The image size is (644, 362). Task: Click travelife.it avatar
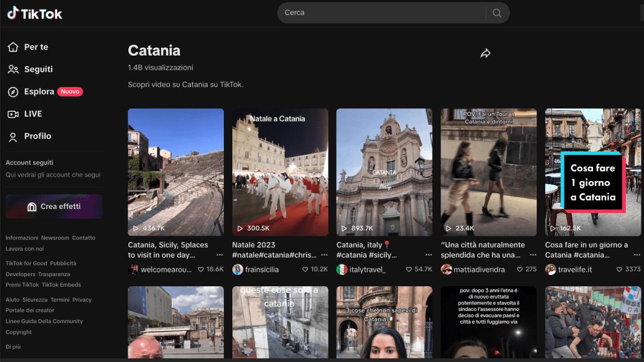[x=551, y=270]
